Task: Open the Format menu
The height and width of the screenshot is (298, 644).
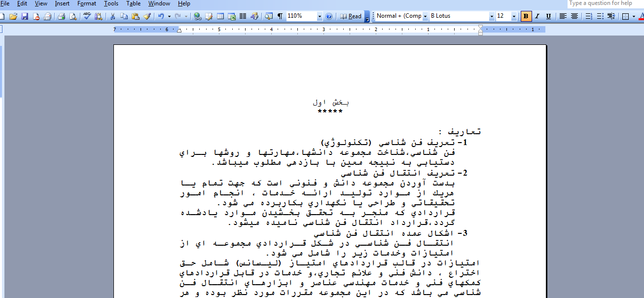Action: (87, 3)
